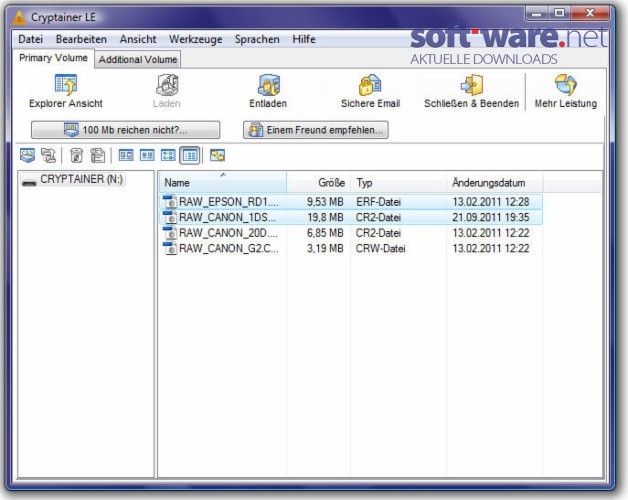Open the Bearbeiten menu
This screenshot has height=500, width=628.
click(81, 39)
